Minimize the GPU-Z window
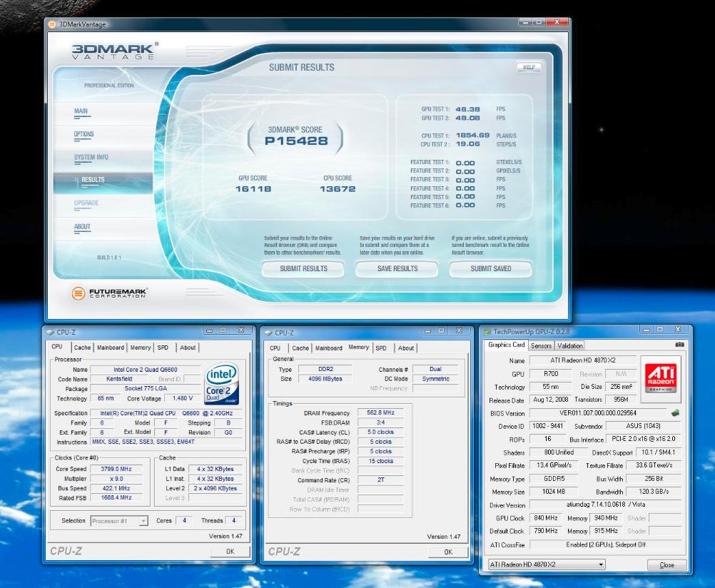 tap(646, 330)
